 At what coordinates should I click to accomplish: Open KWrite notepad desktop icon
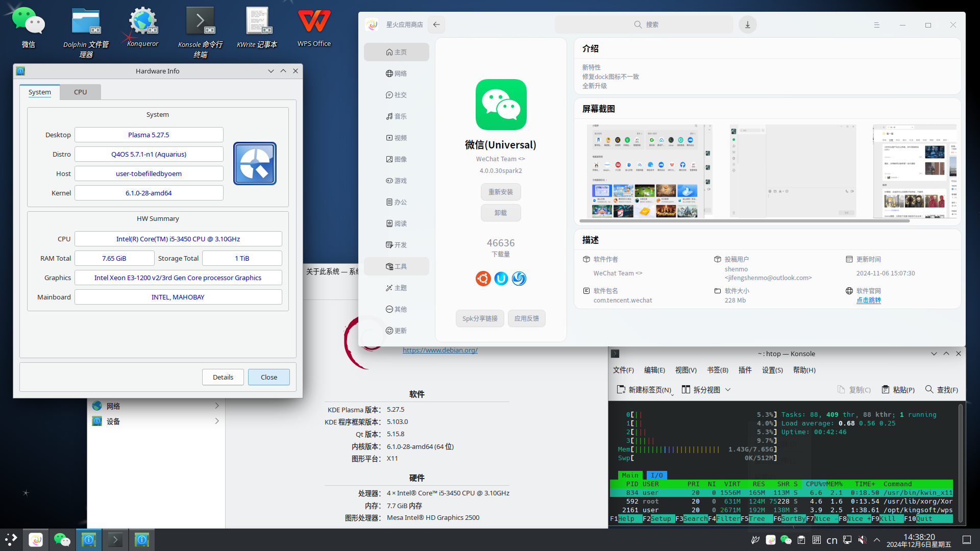pyautogui.click(x=257, y=28)
